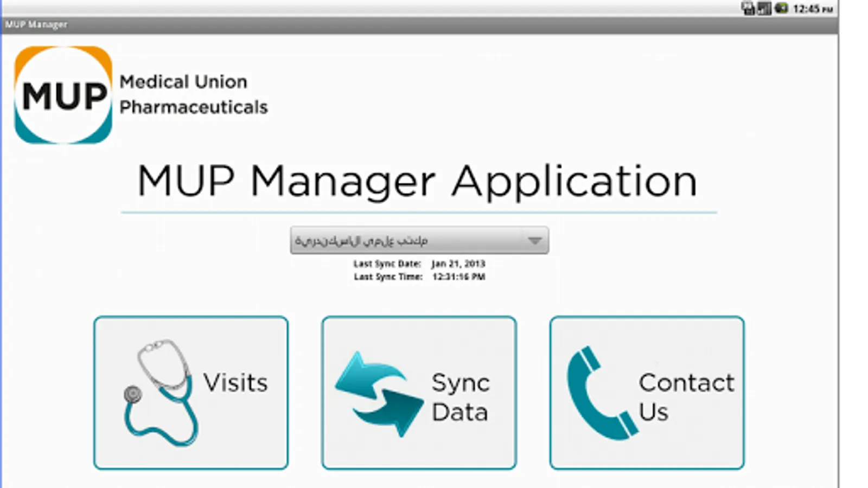Click the "Medical Union" text
Viewport: 868px width, 488px height.
pos(183,82)
